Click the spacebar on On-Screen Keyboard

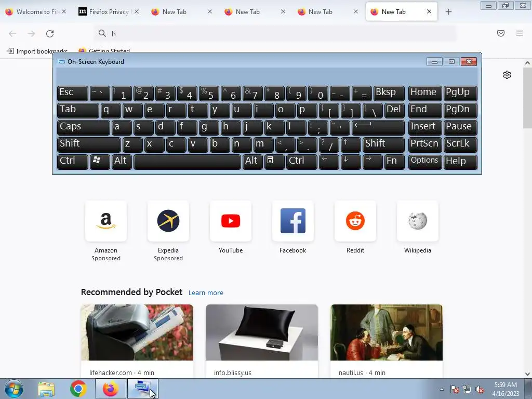pos(187,162)
